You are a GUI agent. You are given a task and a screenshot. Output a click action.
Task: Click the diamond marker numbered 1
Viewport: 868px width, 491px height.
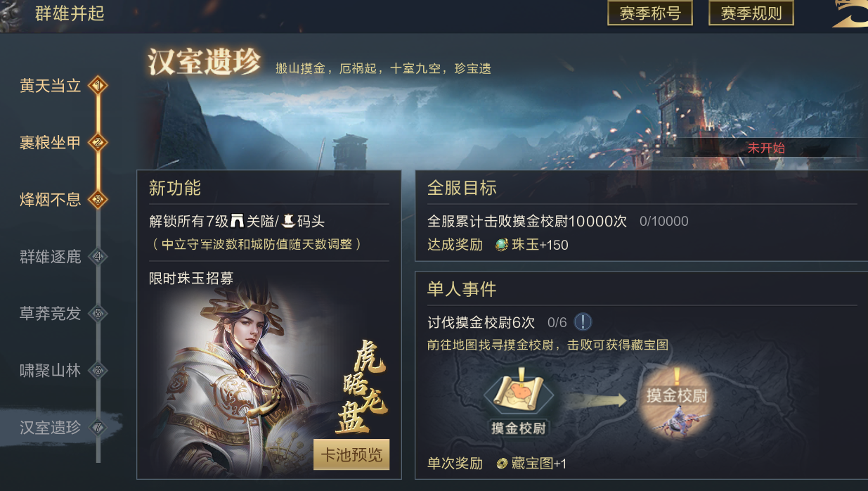(98, 86)
